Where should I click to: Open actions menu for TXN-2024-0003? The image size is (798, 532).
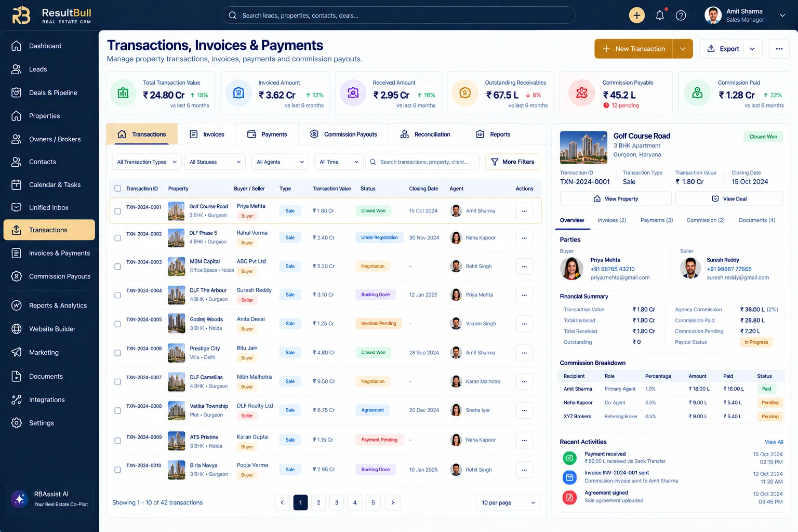click(524, 266)
